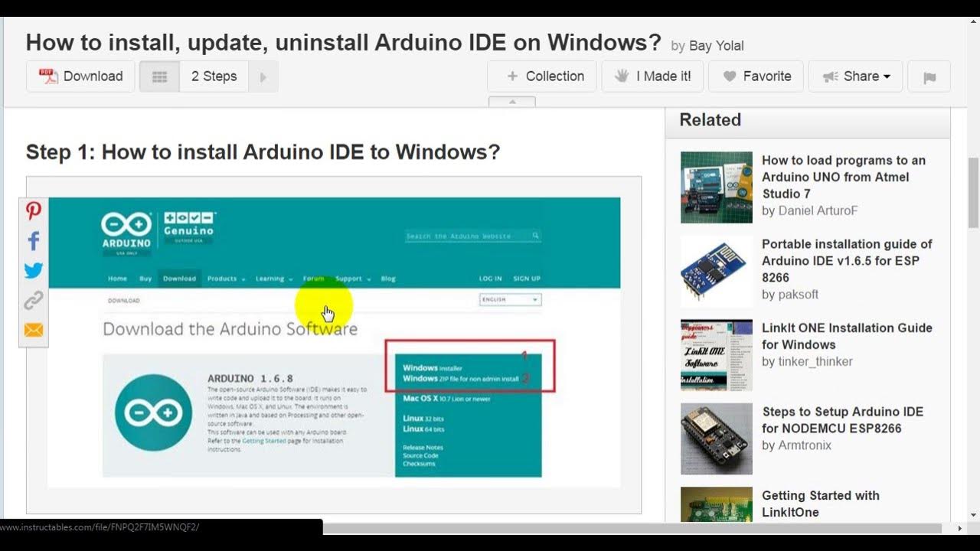The height and width of the screenshot is (551, 980).
Task: Open 'Steps to Setup Arduino IDE for NODEMCU' link
Action: click(842, 419)
